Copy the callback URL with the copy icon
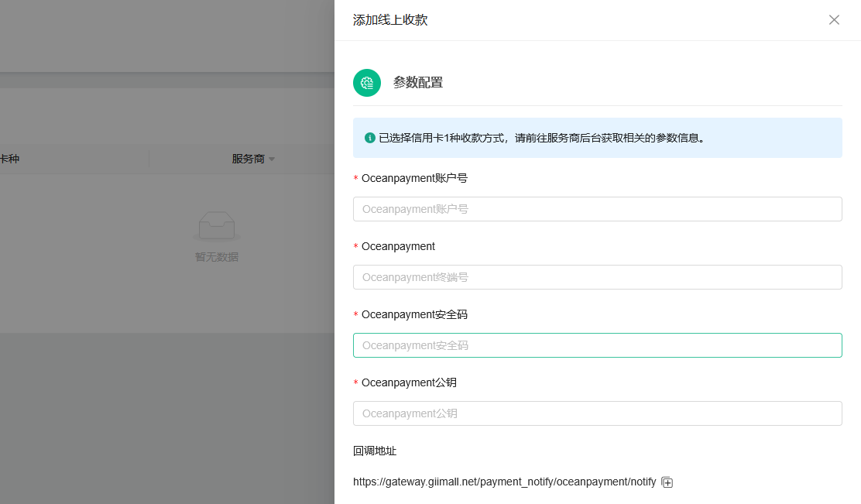The image size is (861, 504). (667, 482)
